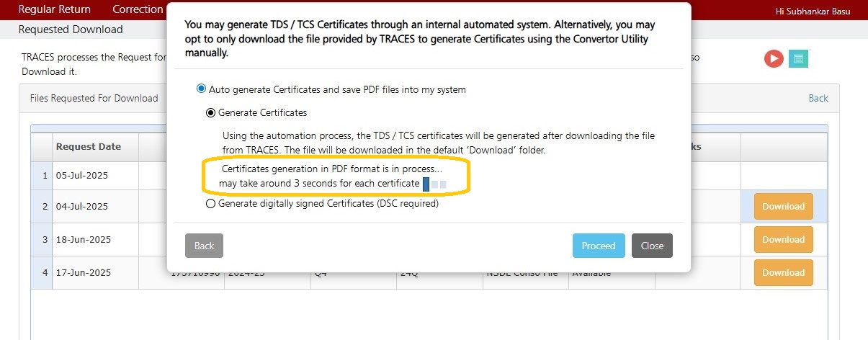Open the Regular Return menu
This screenshot has height=340, width=868.
point(55,9)
